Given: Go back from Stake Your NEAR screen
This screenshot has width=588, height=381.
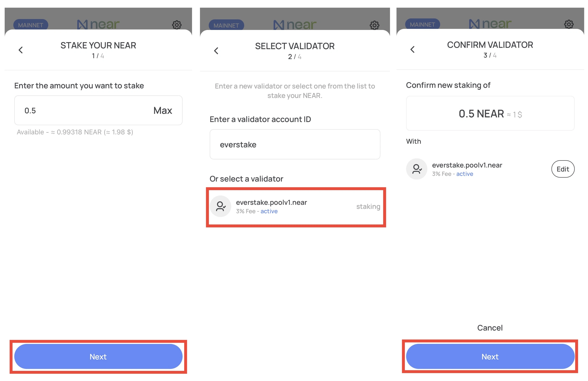Looking at the screenshot, I should 21,50.
